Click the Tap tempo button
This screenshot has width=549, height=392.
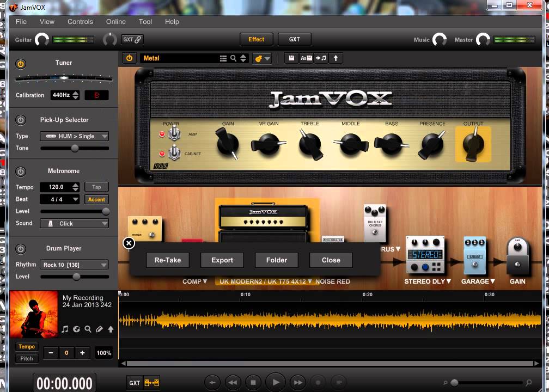(96, 187)
